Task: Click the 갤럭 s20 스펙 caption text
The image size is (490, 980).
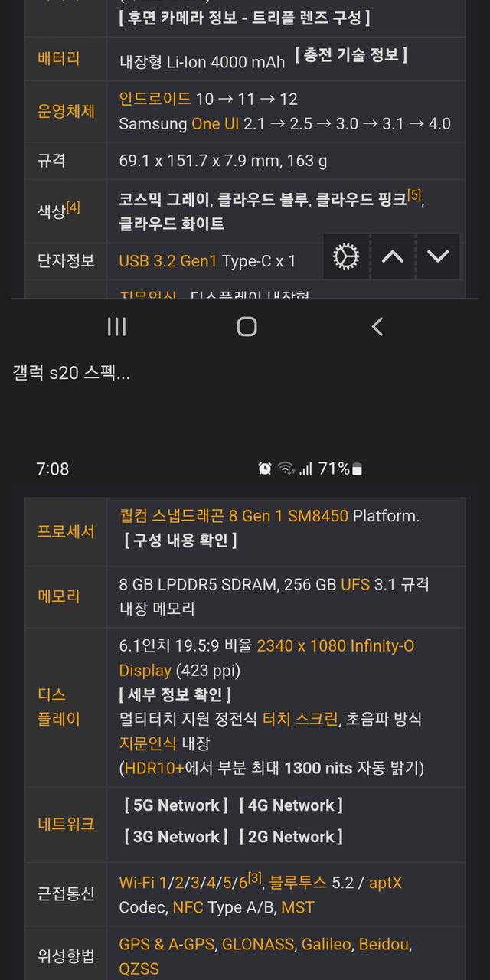Action: point(71,374)
